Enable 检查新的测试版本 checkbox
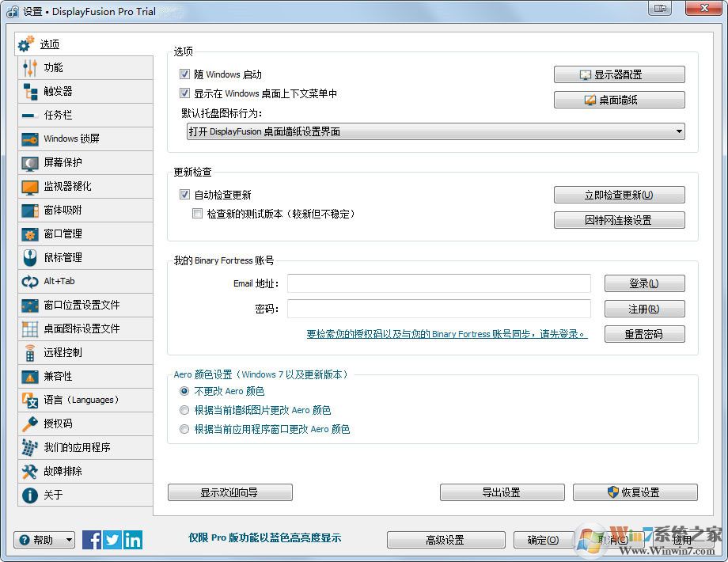 pos(197,213)
